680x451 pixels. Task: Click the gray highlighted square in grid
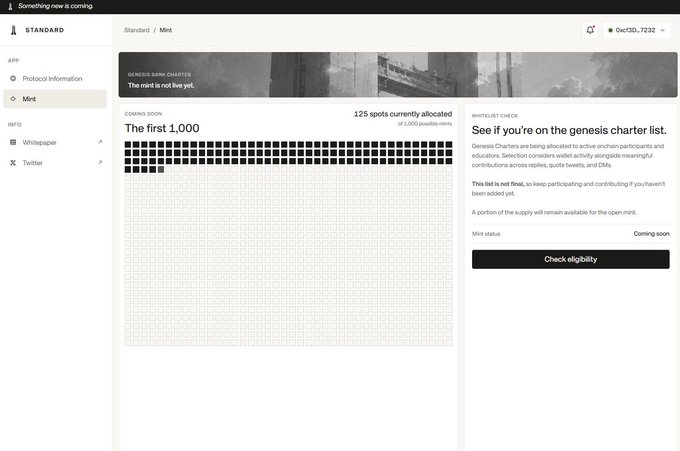tap(161, 170)
